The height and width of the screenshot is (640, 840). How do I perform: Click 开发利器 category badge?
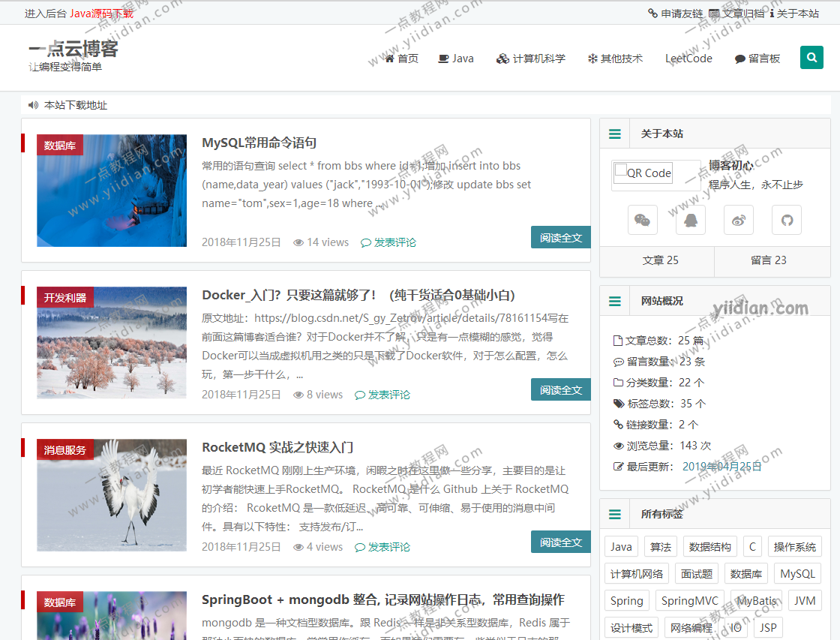65,297
